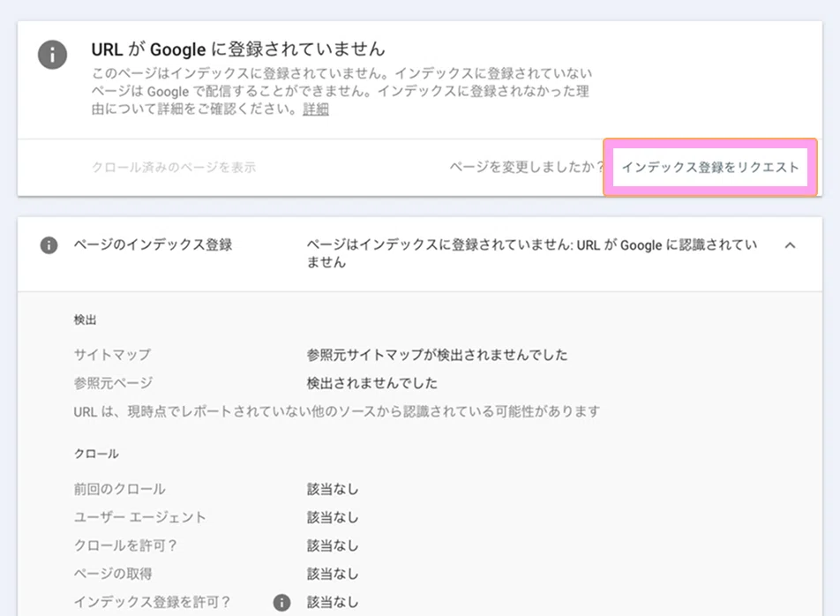This screenshot has height=616, width=840.
Task: Open the 詳細 link
Action: coord(316,109)
